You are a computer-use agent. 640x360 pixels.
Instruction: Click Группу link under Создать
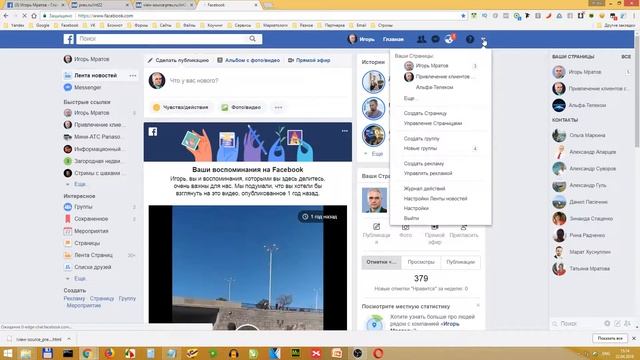[x=127, y=298]
